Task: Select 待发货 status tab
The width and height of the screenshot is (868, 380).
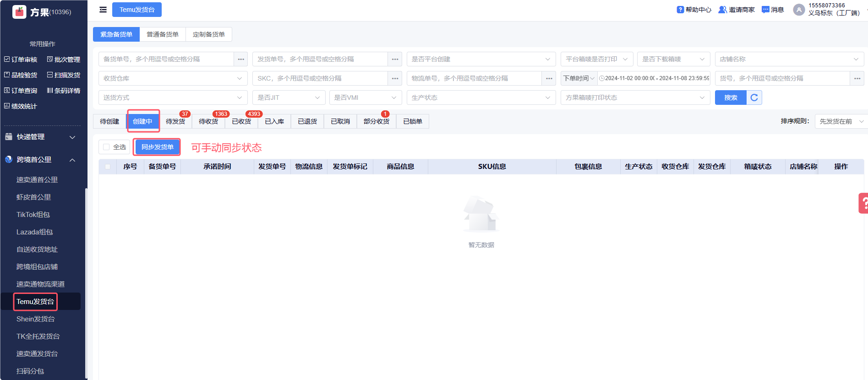Action: [x=175, y=121]
